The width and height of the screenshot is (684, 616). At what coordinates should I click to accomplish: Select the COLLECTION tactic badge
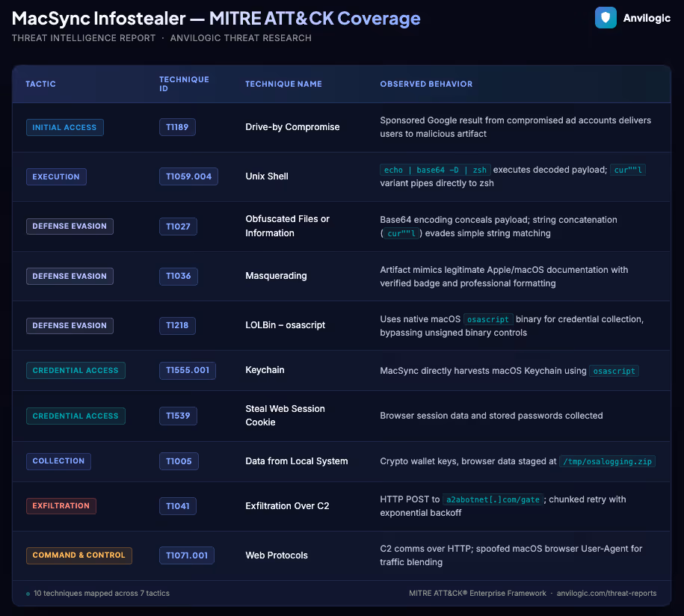(58, 461)
